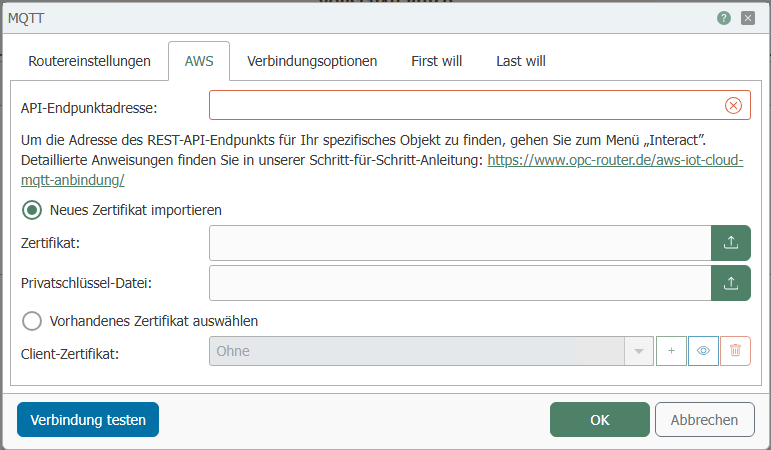
Task: Open the Verbindungsoptionen tab
Action: pyautogui.click(x=312, y=61)
